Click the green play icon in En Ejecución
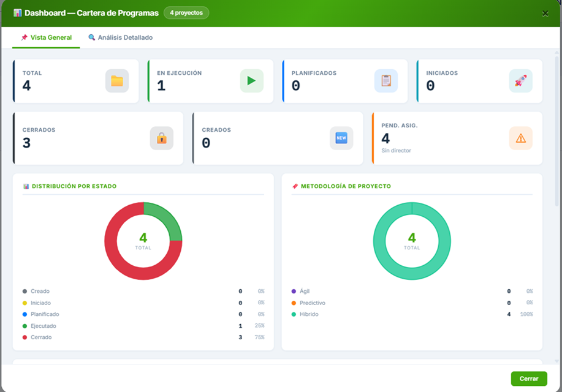The image size is (562, 392). 251,81
